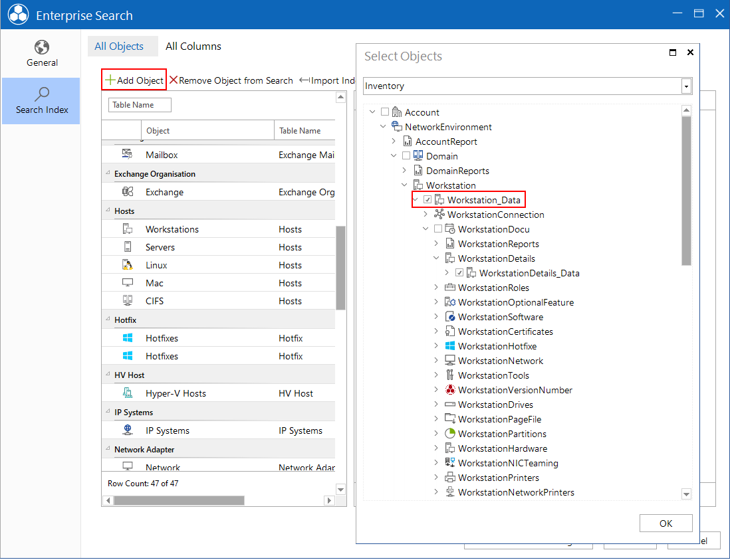730x560 pixels.
Task: Maximize the Select Objects dialog
Action: pos(672,52)
